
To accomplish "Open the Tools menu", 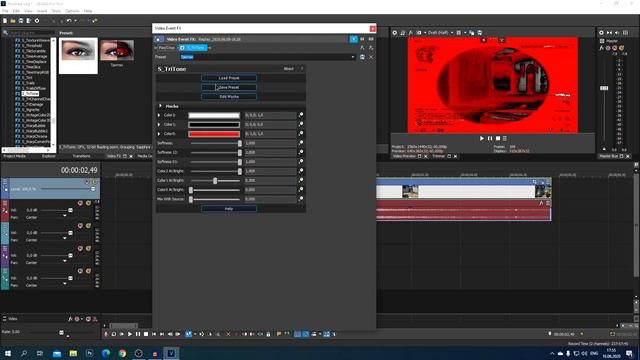I will click(x=56, y=11).
